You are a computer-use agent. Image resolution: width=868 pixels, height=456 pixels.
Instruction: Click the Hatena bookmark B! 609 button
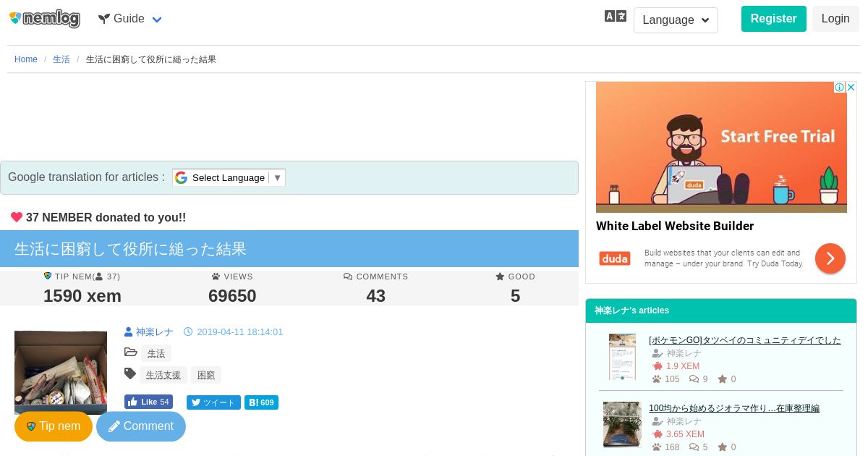(261, 402)
